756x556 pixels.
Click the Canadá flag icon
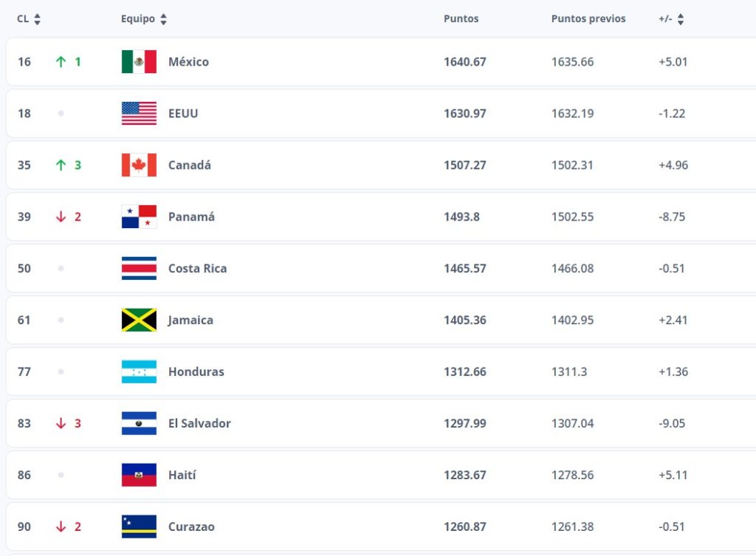tap(139, 165)
